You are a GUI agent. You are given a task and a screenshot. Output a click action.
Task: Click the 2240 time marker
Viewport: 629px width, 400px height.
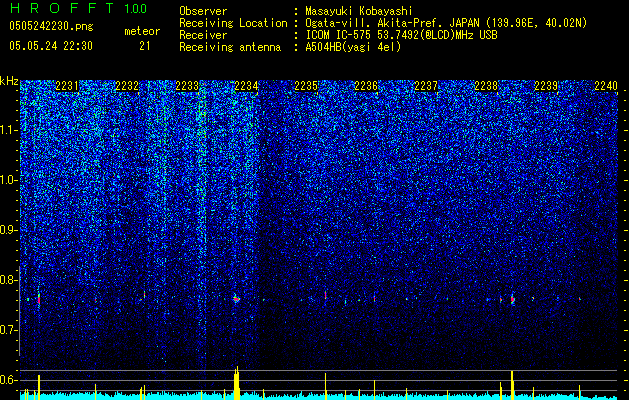click(x=606, y=86)
